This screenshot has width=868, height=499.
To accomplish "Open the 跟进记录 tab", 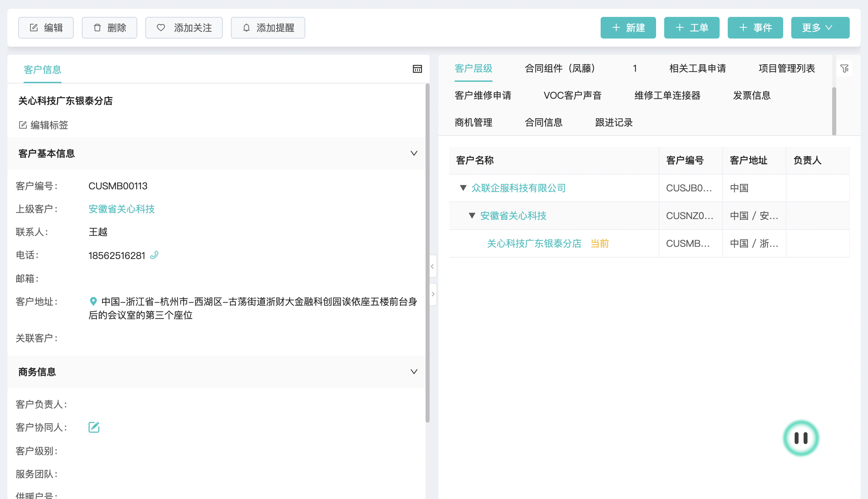I will 614,123.
